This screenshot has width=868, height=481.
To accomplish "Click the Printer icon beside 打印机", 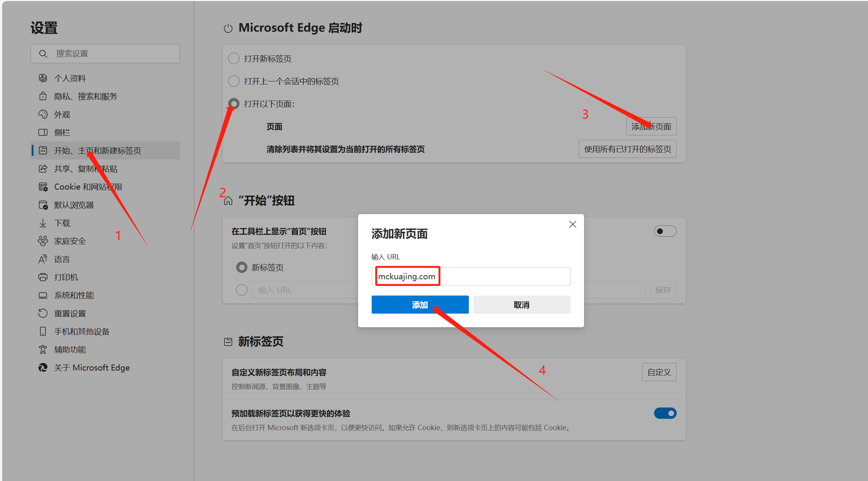I will click(x=43, y=277).
